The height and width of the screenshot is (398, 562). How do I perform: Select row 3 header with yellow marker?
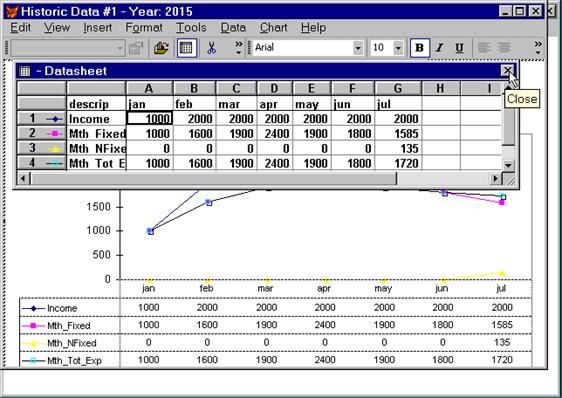pyautogui.click(x=42, y=148)
